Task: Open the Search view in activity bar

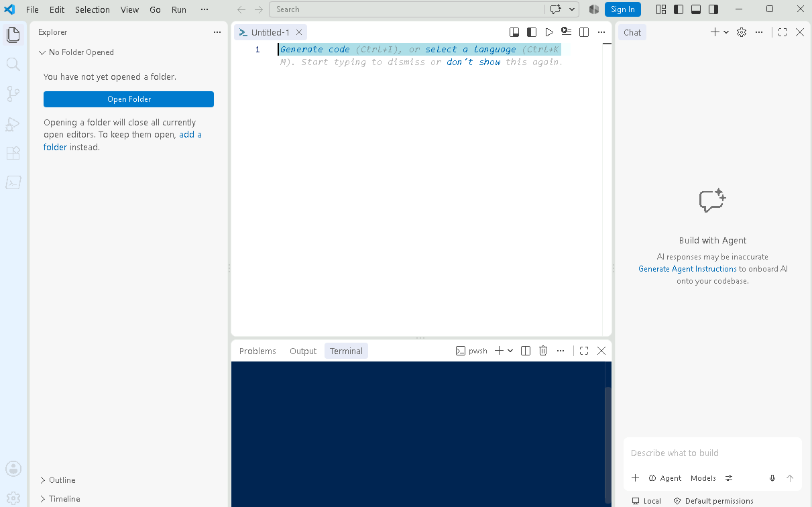Action: [x=13, y=64]
